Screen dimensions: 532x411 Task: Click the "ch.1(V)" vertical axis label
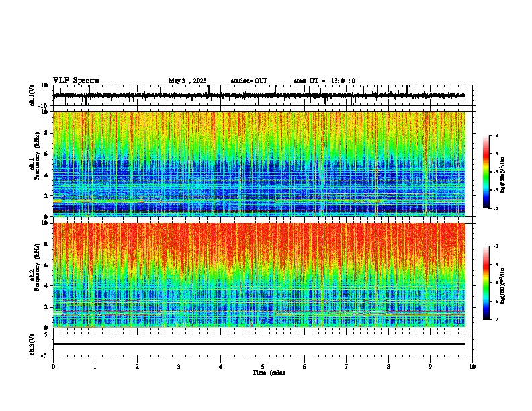click(x=32, y=95)
